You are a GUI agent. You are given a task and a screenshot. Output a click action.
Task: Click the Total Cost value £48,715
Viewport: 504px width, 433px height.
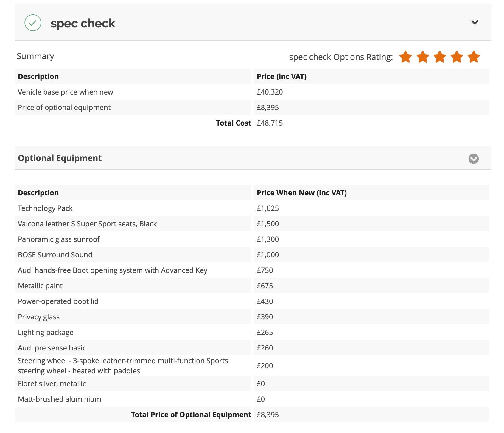tap(270, 123)
